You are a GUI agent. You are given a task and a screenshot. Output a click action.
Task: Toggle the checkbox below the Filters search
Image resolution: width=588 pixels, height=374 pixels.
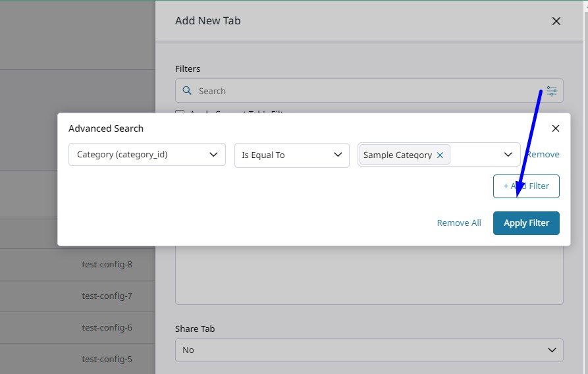coord(180,113)
